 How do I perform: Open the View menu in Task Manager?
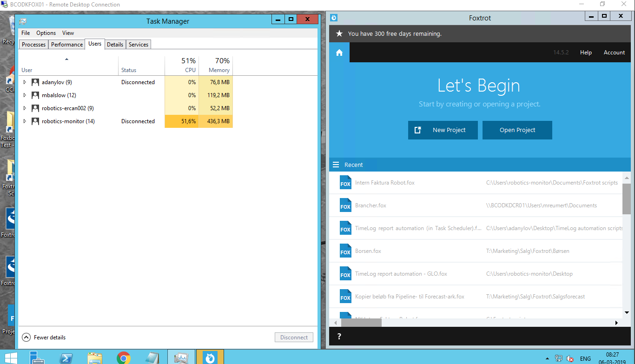click(x=68, y=33)
